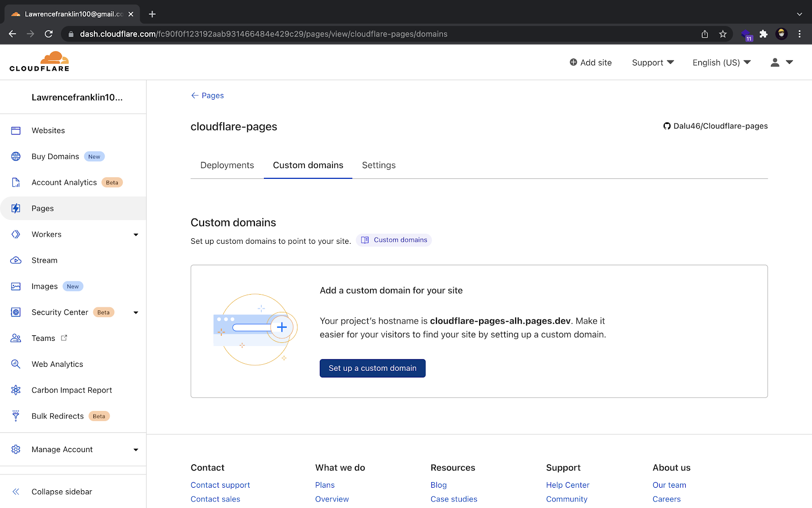This screenshot has height=508, width=812.
Task: Click the Workers diamond icon
Action: 16,234
